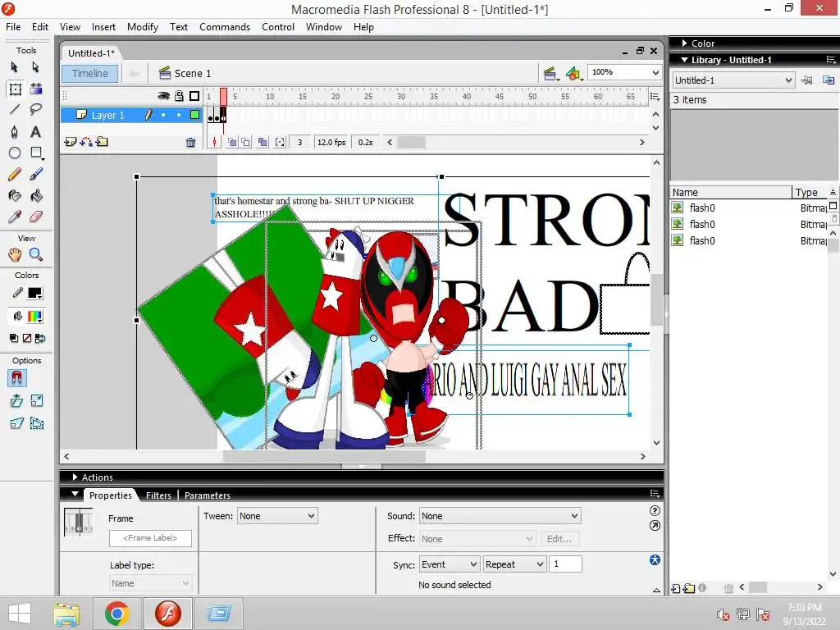The width and height of the screenshot is (840, 630).
Task: Open the File menu
Action: pos(13,27)
